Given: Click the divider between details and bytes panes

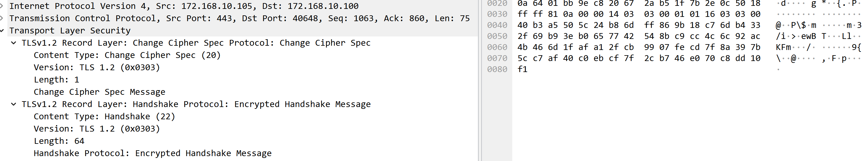Looking at the screenshot, I should point(479,81).
